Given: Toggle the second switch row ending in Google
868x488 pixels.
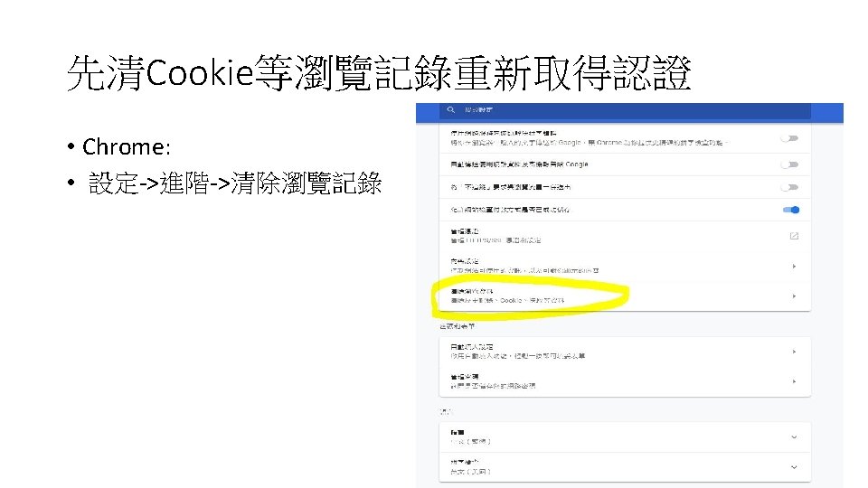Looking at the screenshot, I should [x=790, y=164].
